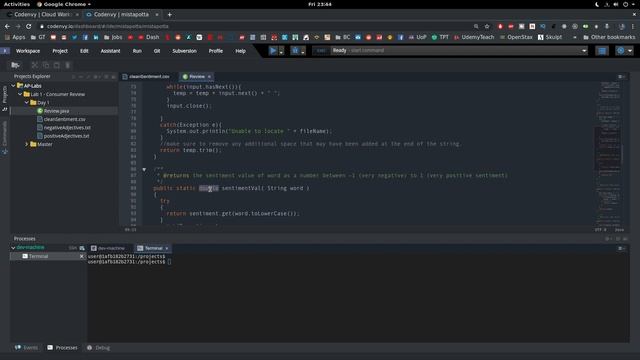Collapse the Day 1 folder
640x360 pixels.
[27, 102]
